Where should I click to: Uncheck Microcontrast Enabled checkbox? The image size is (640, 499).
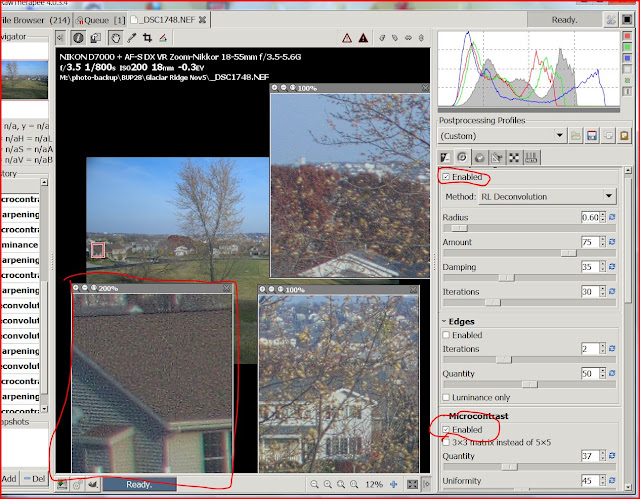click(x=446, y=430)
